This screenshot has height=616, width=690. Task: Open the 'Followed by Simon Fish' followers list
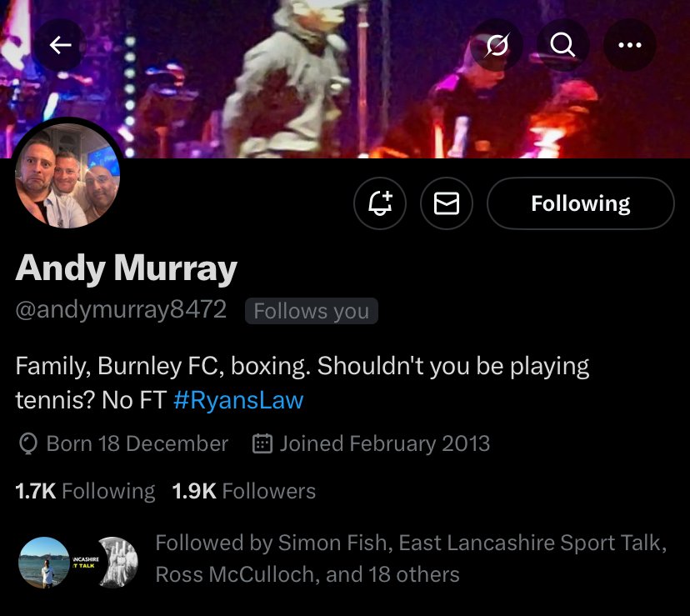tap(411, 558)
